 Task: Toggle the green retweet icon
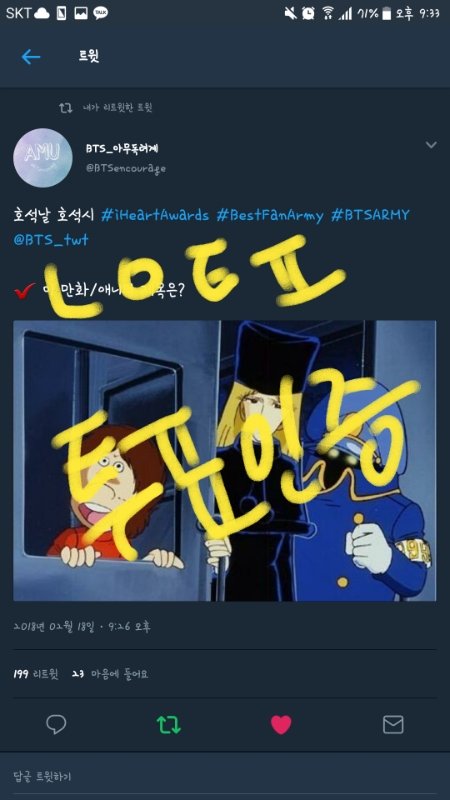click(168, 724)
